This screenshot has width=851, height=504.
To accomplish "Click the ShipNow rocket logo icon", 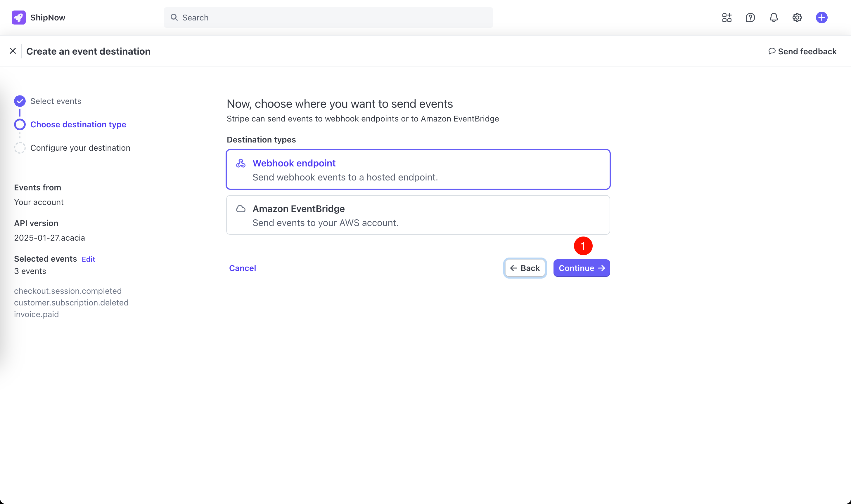I will coord(18,18).
